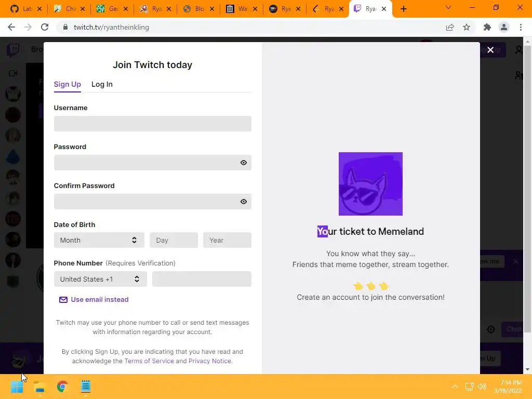532x399 pixels.
Task: Click the address bar URL
Action: (111, 27)
